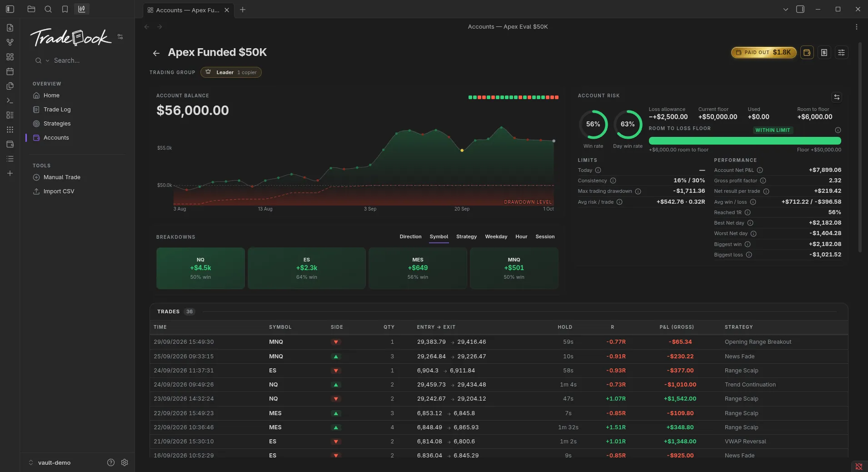This screenshot has height=472, width=868.
Task: Click the Room to Loss Floor progress bar
Action: [745, 141]
